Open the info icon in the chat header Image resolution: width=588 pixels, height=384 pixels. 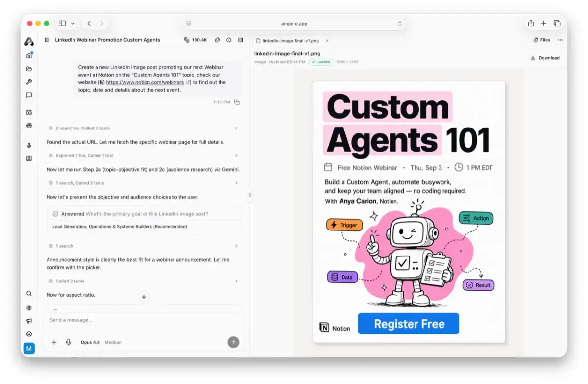[229, 40]
